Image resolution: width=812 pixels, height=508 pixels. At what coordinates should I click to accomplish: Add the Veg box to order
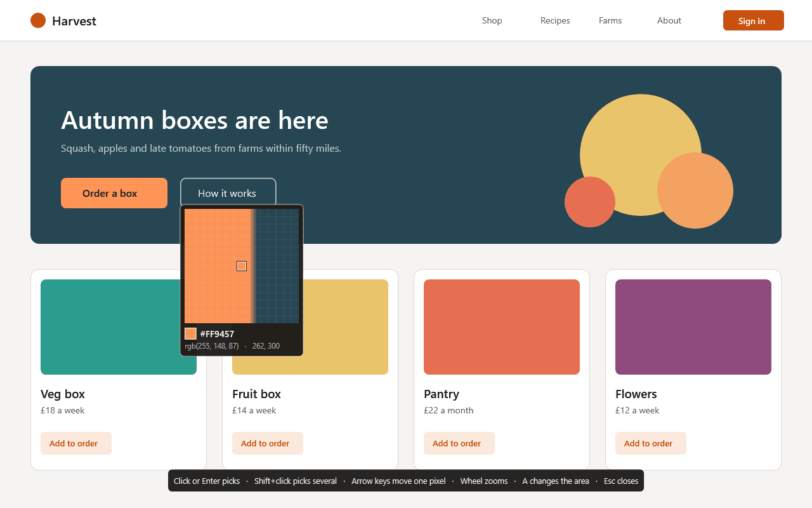[x=76, y=443]
